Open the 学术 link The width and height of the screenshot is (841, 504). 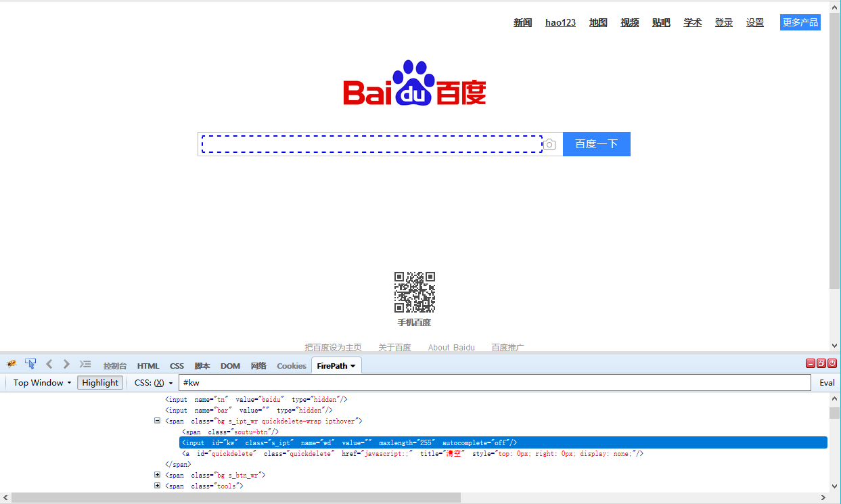[x=693, y=22]
